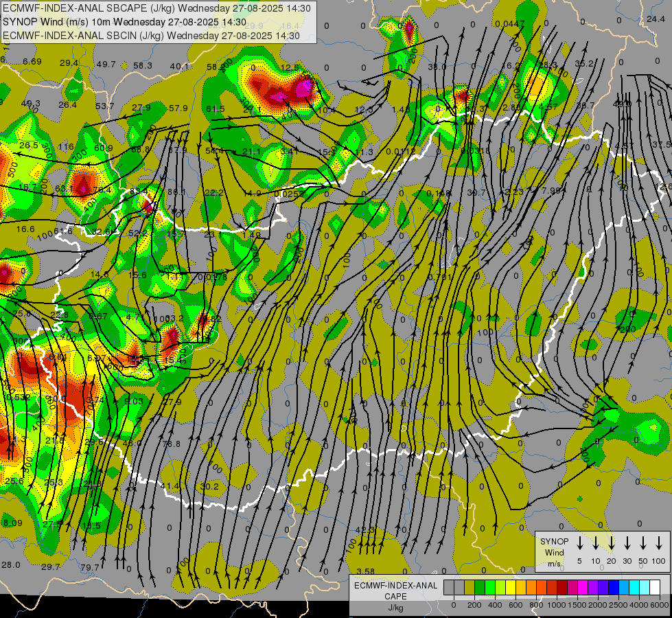Click the map value '42.3'

click(365, 529)
